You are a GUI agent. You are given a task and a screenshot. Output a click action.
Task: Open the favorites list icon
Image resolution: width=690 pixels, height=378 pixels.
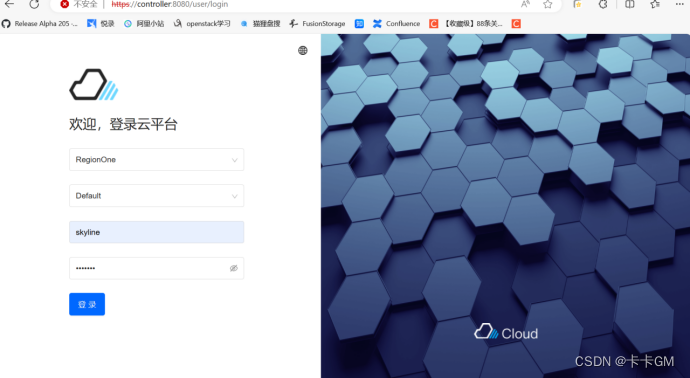tap(655, 4)
